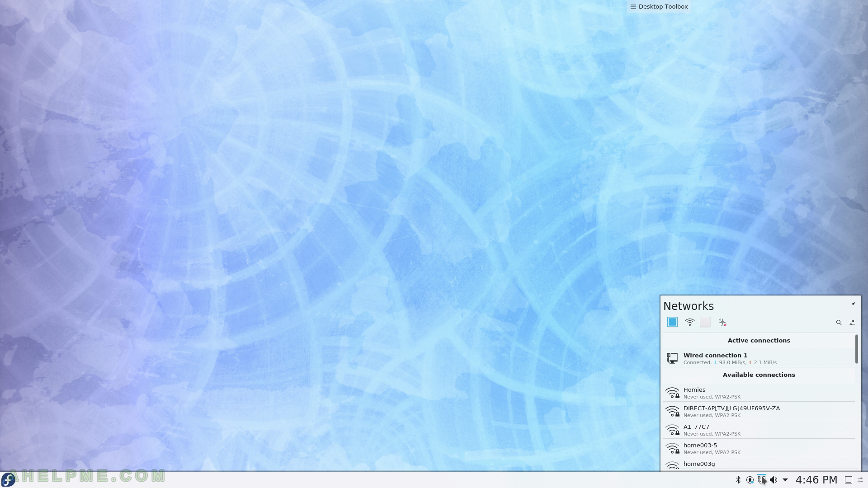Toggle the airplane mode checkbox
Image resolution: width=868 pixels, height=488 pixels.
point(705,322)
